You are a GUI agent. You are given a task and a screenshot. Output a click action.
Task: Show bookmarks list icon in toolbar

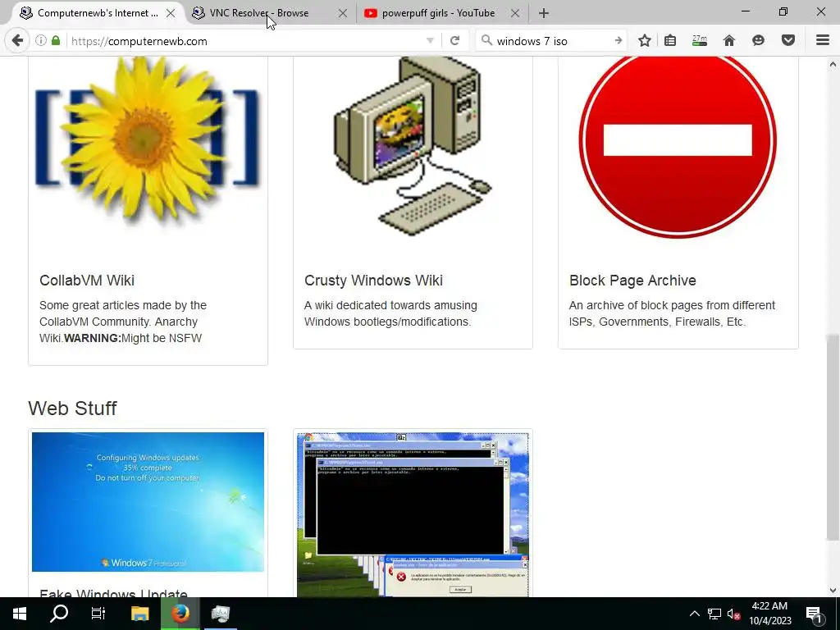click(670, 41)
